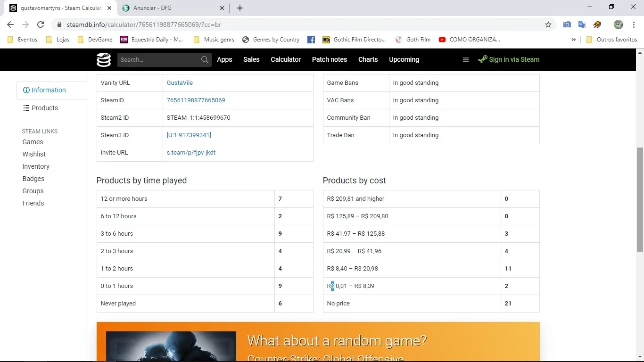Switch to the Anunciar - DFG tab
Viewport: 644px width, 362px height.
tap(173, 8)
